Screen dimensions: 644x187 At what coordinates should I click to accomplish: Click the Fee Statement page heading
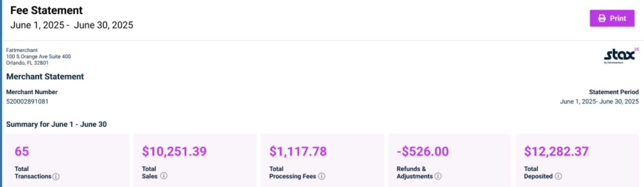(x=47, y=10)
